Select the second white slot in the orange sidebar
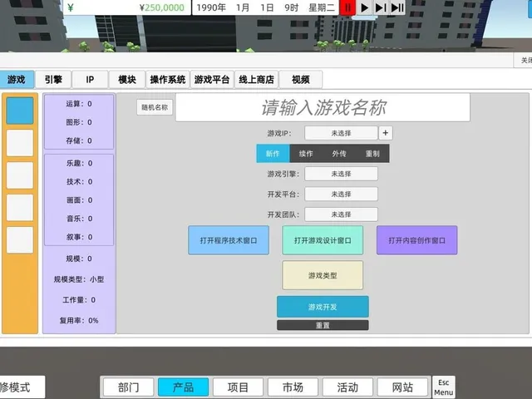532x399 pixels. (x=20, y=175)
